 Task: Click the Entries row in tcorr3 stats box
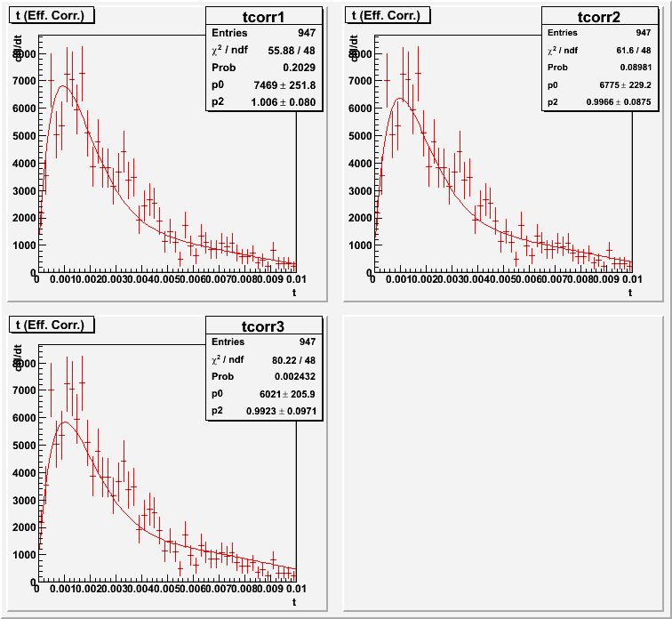tap(262, 342)
